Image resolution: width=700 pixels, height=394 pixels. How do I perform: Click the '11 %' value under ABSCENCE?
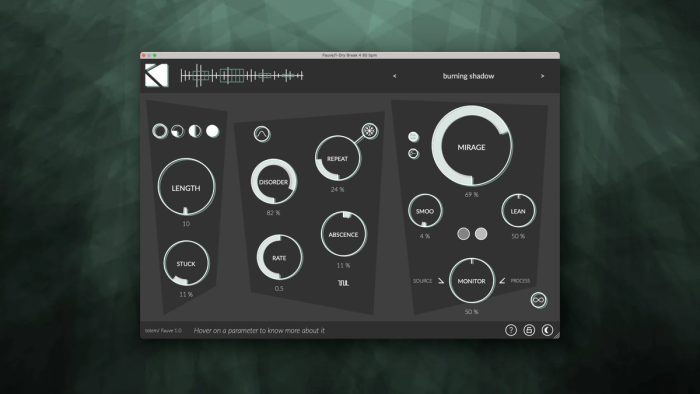coord(343,265)
